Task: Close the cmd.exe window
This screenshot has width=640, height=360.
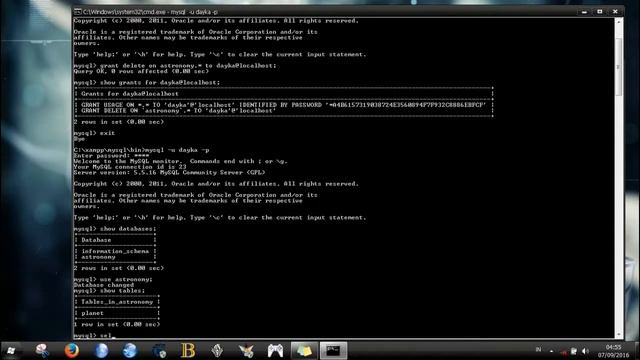Action: point(615,12)
